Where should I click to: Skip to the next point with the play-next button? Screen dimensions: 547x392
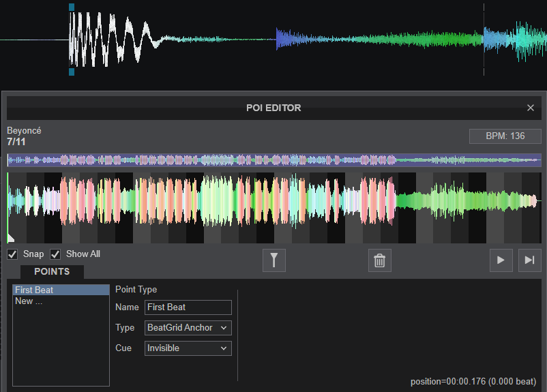coord(529,260)
